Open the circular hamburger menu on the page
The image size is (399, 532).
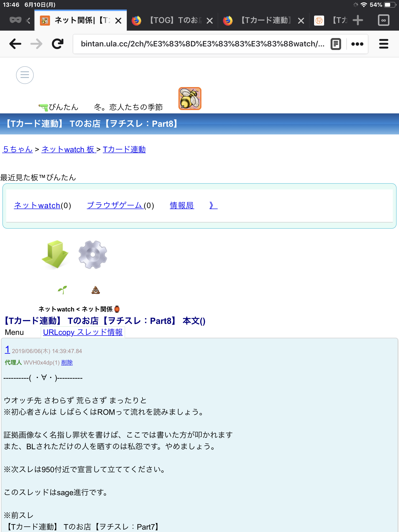pos(25,75)
